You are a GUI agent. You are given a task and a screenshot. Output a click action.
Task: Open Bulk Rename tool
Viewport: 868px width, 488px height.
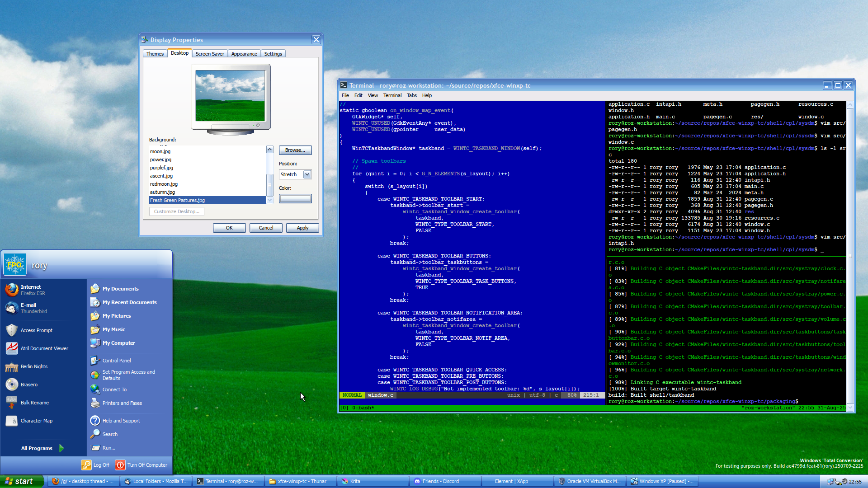(x=43, y=403)
